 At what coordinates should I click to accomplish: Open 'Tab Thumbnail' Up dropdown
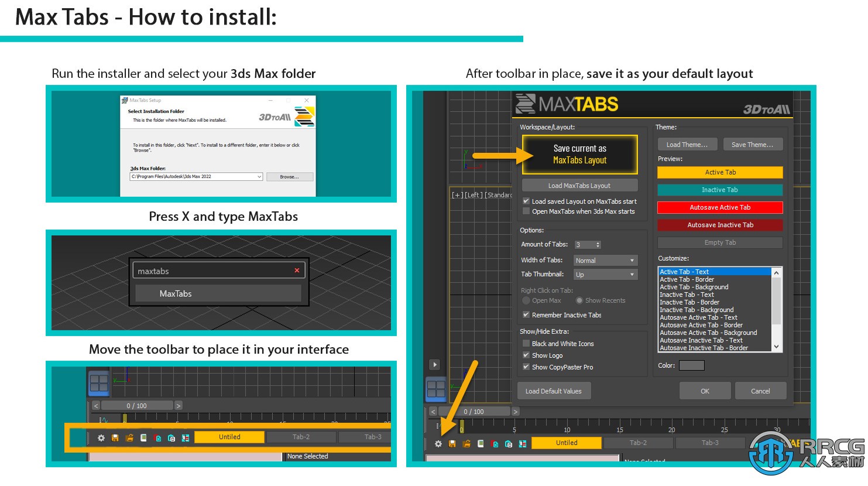point(606,275)
